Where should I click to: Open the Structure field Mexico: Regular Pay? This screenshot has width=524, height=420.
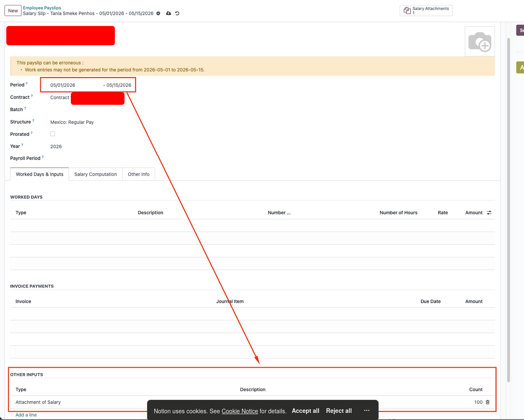point(72,122)
